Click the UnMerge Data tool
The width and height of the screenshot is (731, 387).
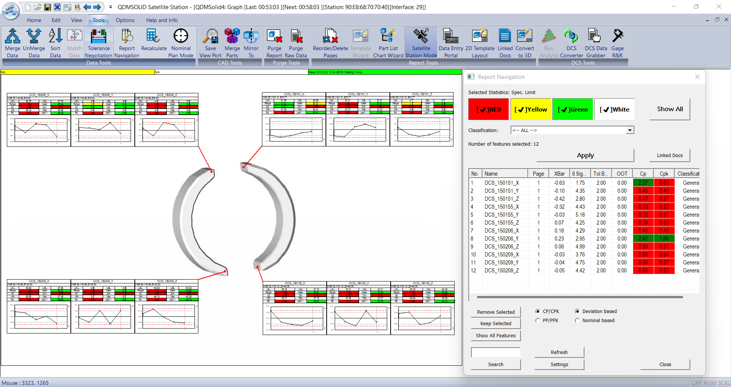[x=34, y=43]
